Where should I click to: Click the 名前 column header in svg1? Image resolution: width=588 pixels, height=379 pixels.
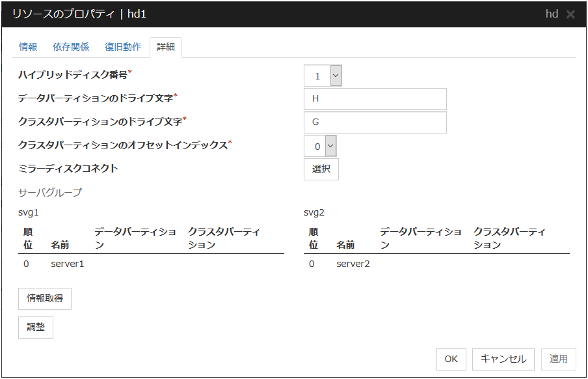point(60,245)
